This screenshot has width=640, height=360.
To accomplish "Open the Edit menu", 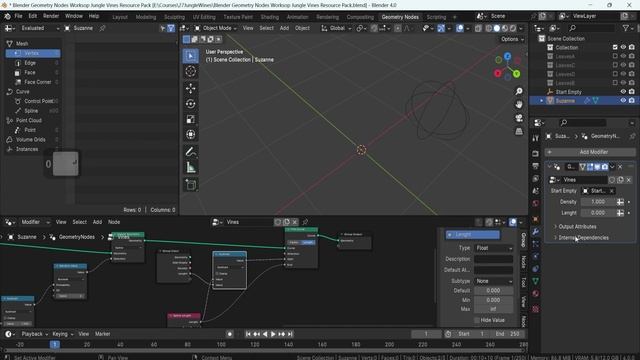I will [x=33, y=16].
